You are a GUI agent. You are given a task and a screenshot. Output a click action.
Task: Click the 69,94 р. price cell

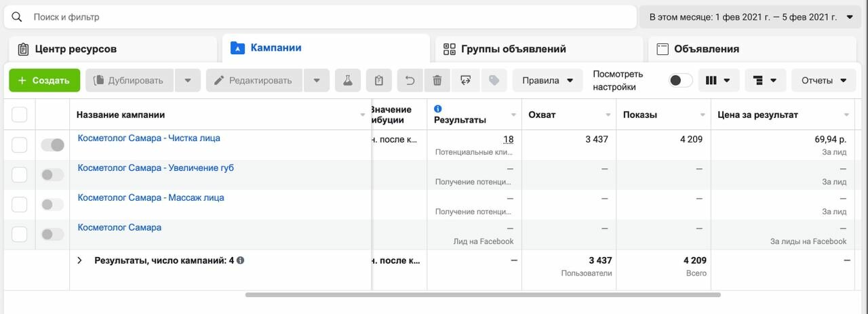coord(831,139)
